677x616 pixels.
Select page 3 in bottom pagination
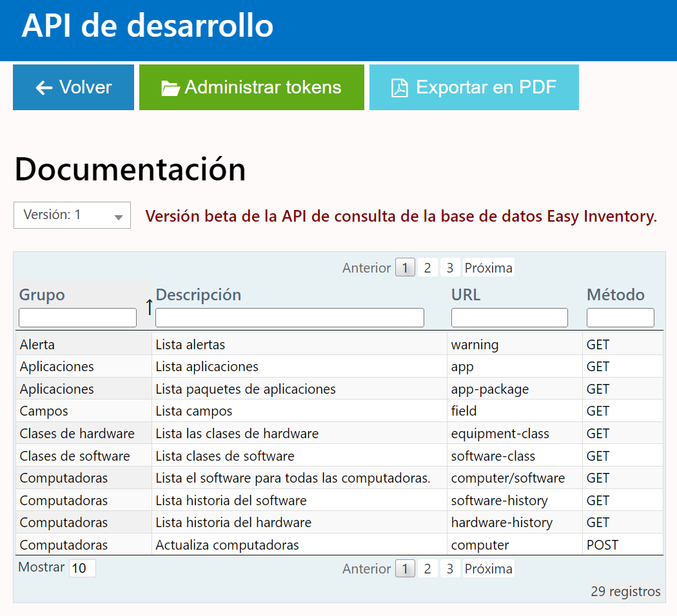tap(449, 568)
